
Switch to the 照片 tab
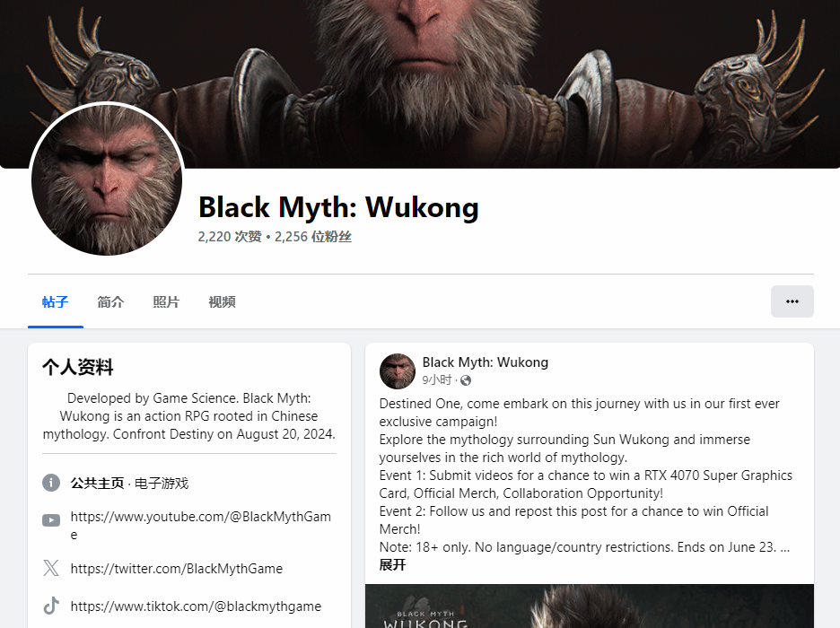[166, 302]
